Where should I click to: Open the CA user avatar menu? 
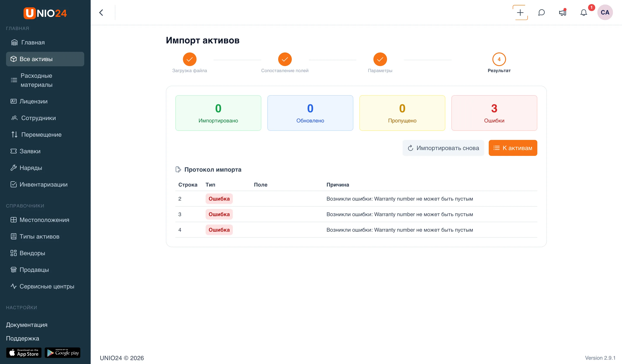(605, 12)
